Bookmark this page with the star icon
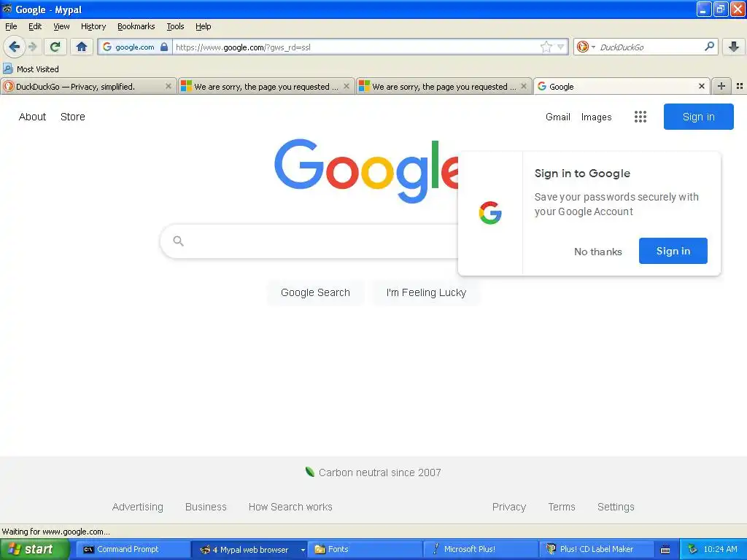The height and width of the screenshot is (560, 747). click(x=546, y=47)
